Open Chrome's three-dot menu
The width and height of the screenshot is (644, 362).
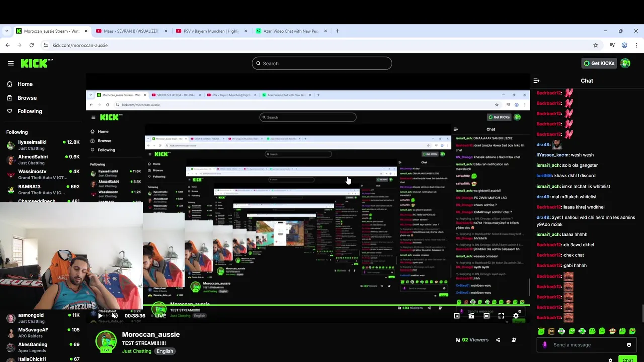[636, 45]
